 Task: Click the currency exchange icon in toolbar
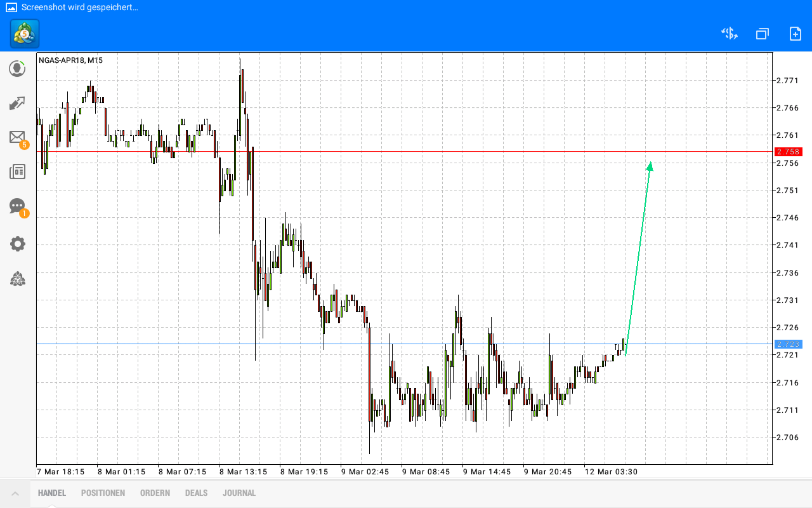coord(729,33)
